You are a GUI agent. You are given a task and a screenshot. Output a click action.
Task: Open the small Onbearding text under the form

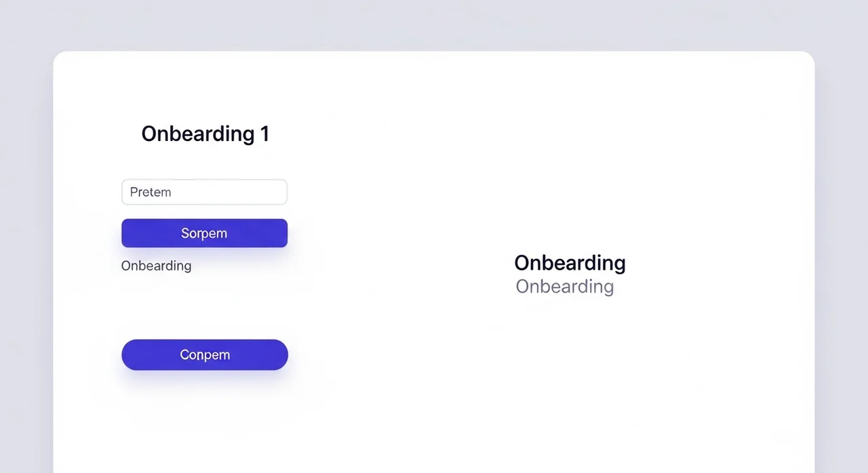[x=156, y=266]
